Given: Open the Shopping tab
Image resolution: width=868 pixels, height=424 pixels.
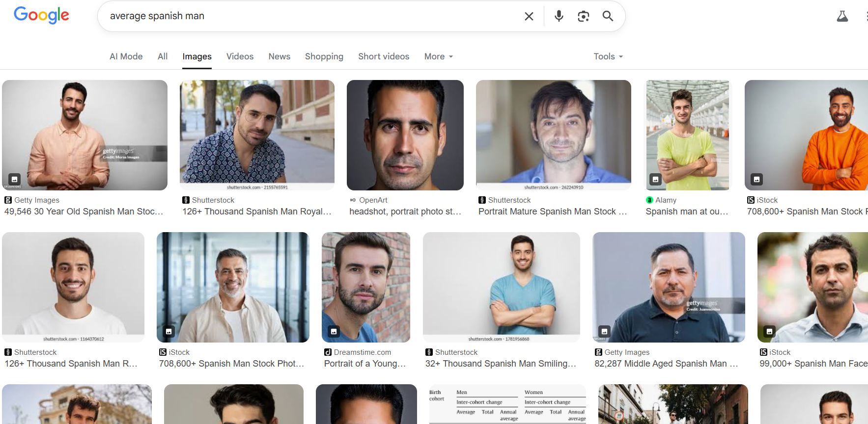Looking at the screenshot, I should coord(324,56).
